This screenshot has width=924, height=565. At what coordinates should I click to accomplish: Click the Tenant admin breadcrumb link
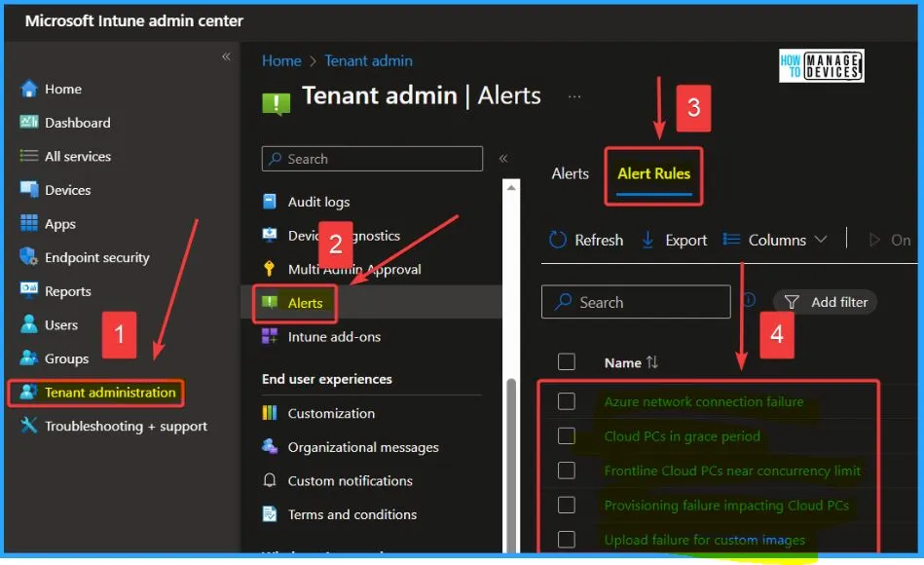click(368, 60)
